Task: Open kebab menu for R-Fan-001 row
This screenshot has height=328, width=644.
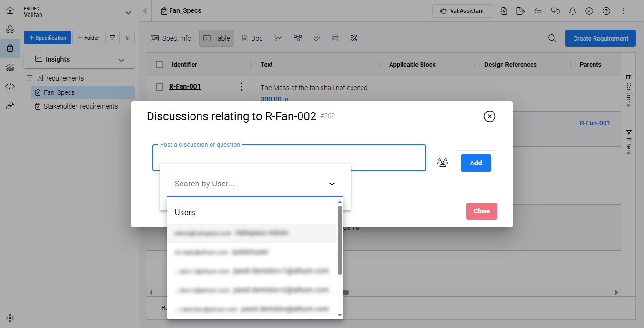Action: [241, 87]
